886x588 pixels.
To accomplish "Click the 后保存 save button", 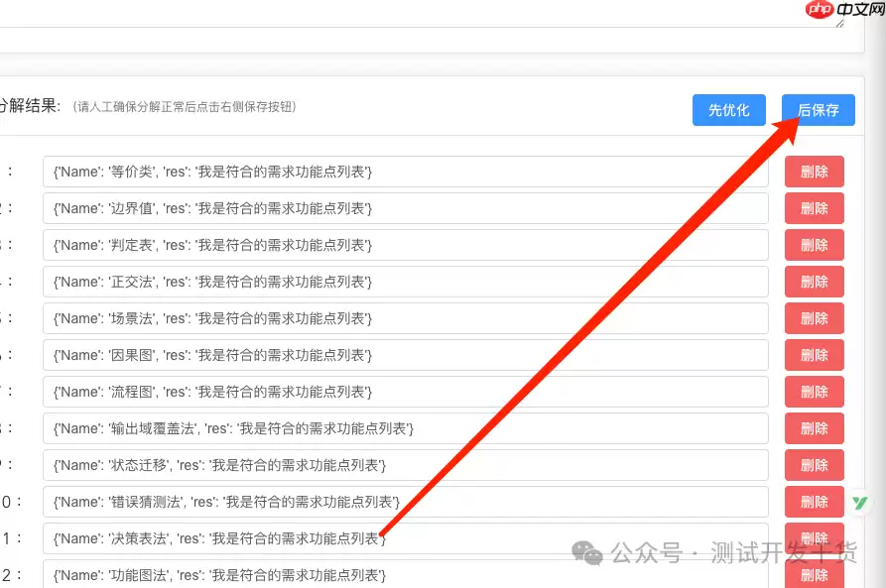I will click(818, 110).
